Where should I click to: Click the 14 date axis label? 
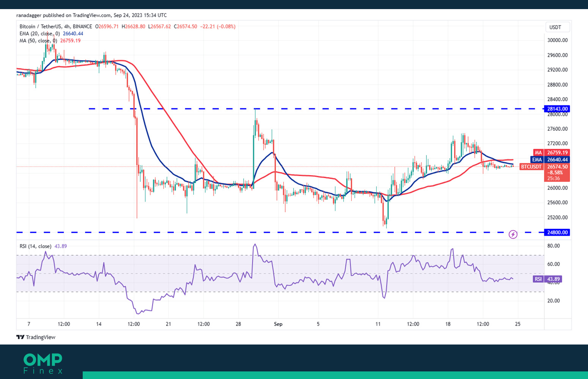pyautogui.click(x=99, y=324)
